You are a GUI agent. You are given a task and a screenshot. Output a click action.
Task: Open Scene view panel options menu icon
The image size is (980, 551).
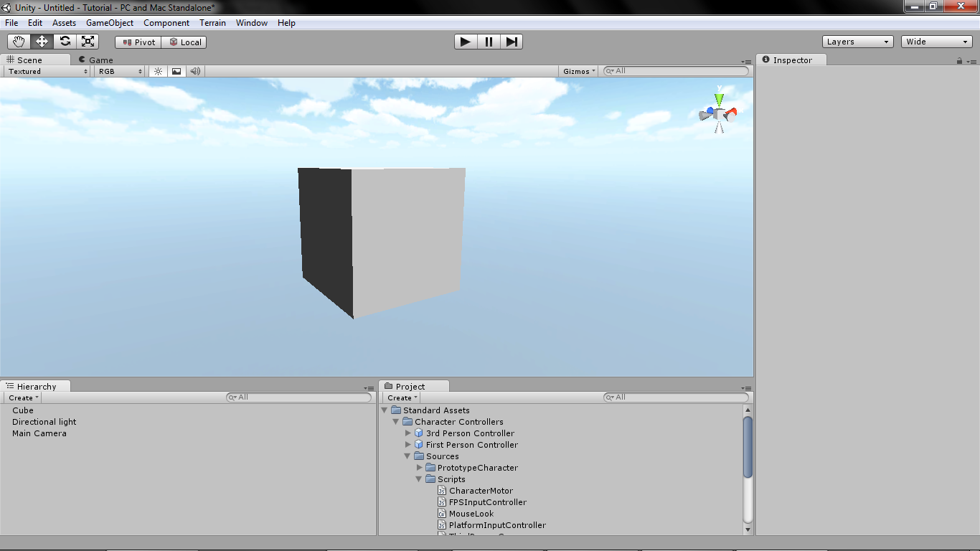pyautogui.click(x=746, y=62)
